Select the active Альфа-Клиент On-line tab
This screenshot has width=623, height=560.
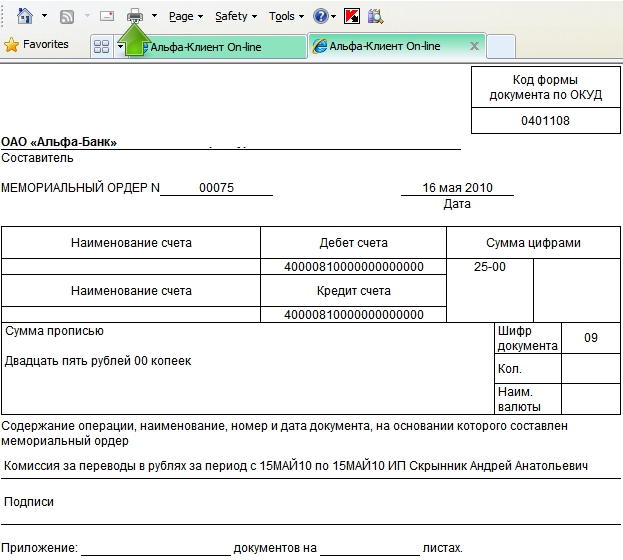click(396, 46)
